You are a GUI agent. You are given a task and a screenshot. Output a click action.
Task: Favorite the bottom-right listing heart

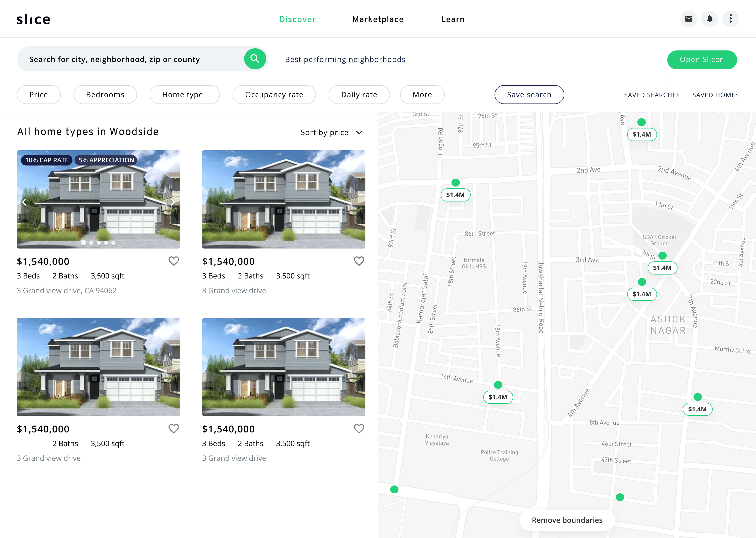(359, 429)
